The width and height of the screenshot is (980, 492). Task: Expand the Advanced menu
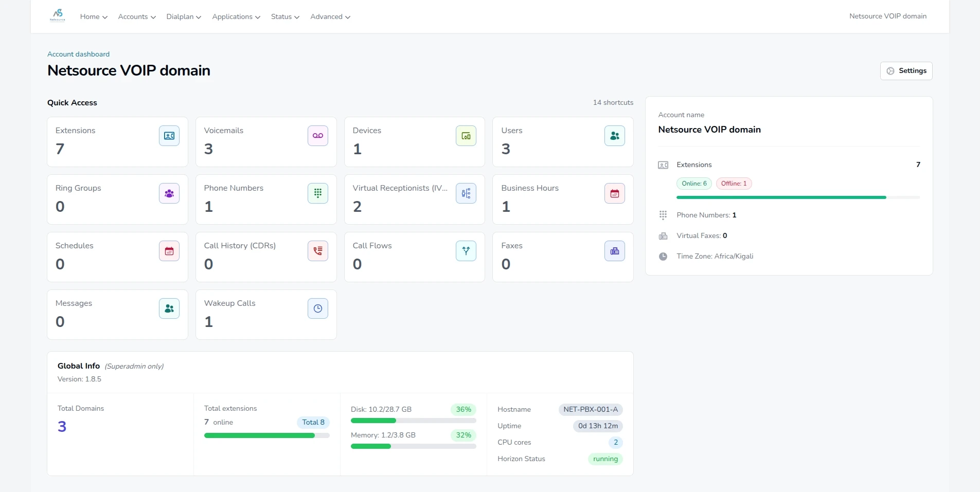[330, 16]
